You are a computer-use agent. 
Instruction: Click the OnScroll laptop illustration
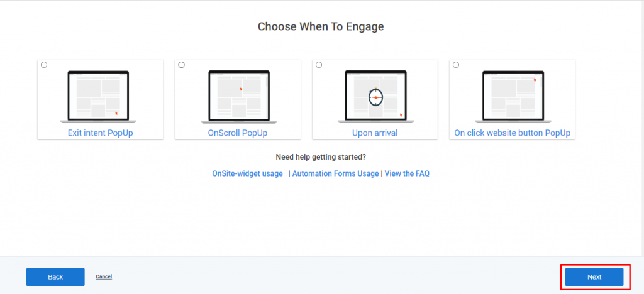tap(239, 97)
